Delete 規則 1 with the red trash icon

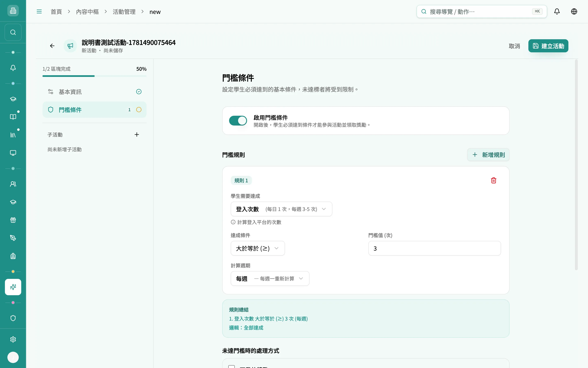[x=493, y=180]
